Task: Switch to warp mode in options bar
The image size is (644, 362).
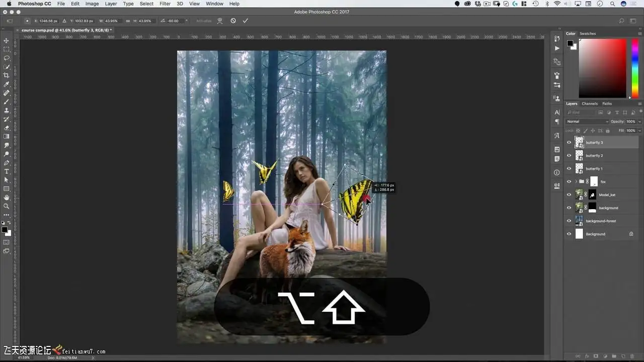Action: [220, 21]
